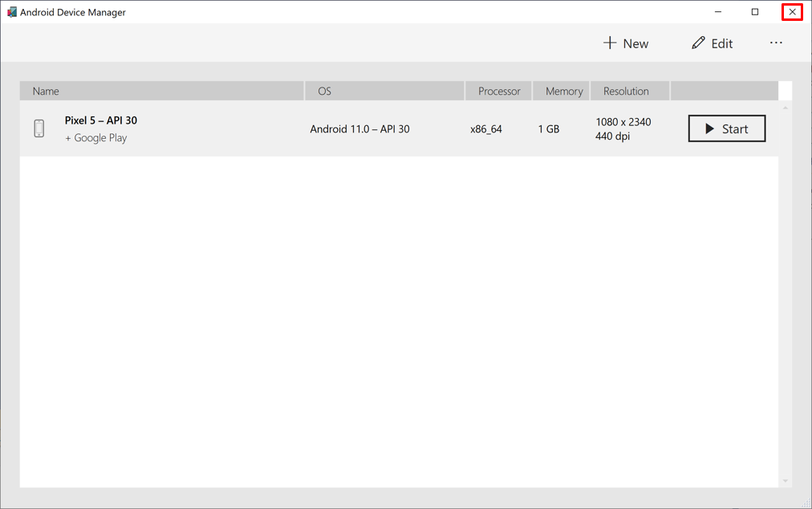Click the + Google Play label
Screen dimensions: 812x509
(x=96, y=138)
